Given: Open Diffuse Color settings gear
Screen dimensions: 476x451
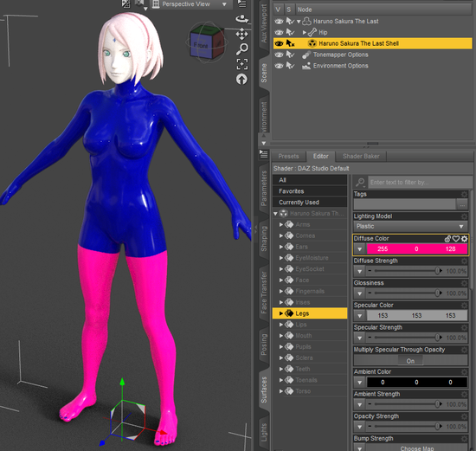Looking at the screenshot, I should 464,239.
